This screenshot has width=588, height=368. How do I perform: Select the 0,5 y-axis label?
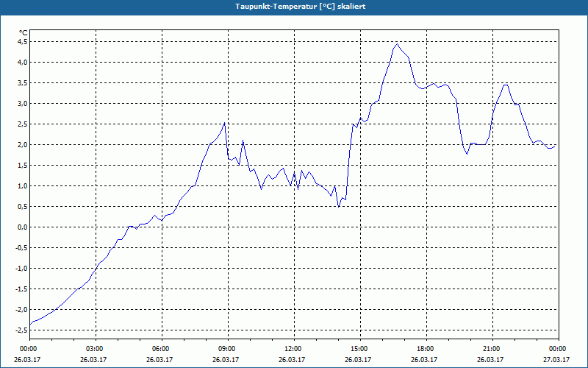[22, 207]
